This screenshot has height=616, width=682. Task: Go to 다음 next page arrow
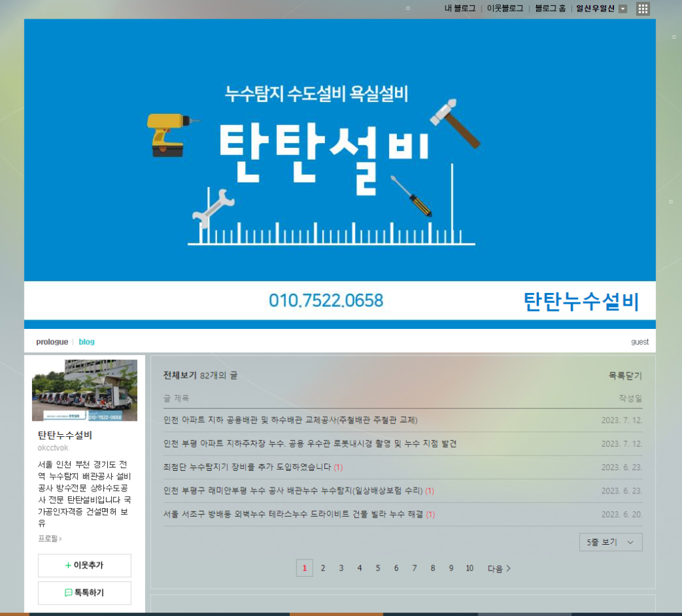pos(499,568)
